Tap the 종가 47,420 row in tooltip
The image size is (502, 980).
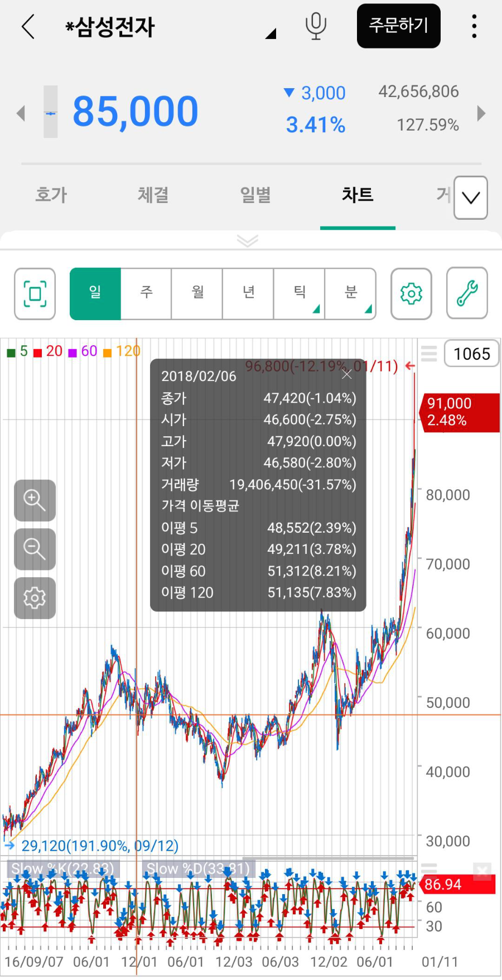[x=258, y=398]
